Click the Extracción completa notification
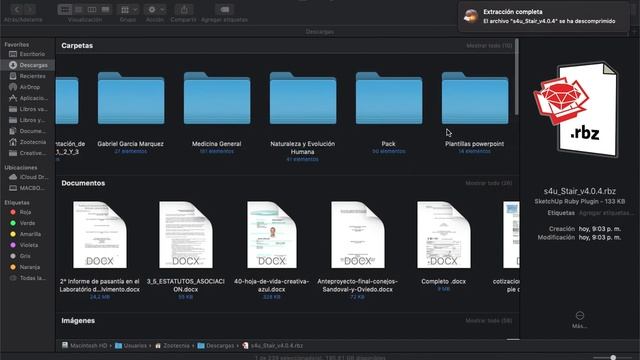Viewport: 640px width, 360px height. tap(544, 16)
